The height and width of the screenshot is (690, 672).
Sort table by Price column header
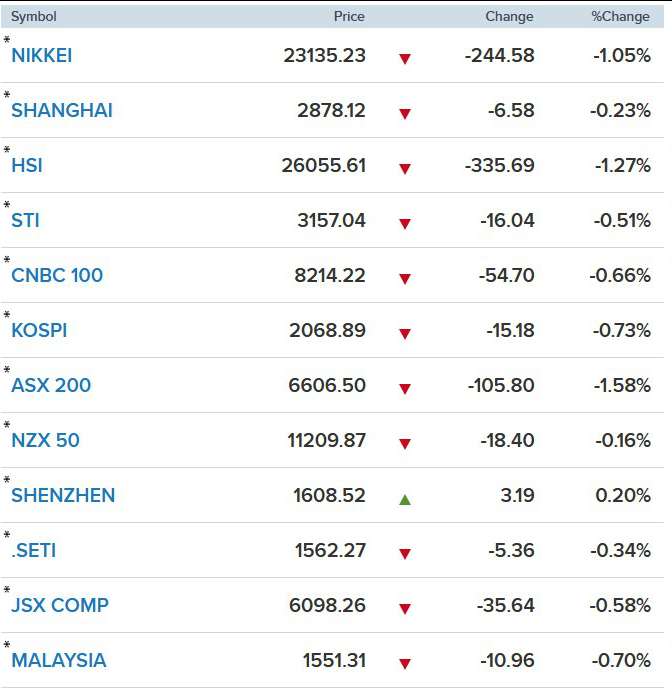(x=349, y=17)
